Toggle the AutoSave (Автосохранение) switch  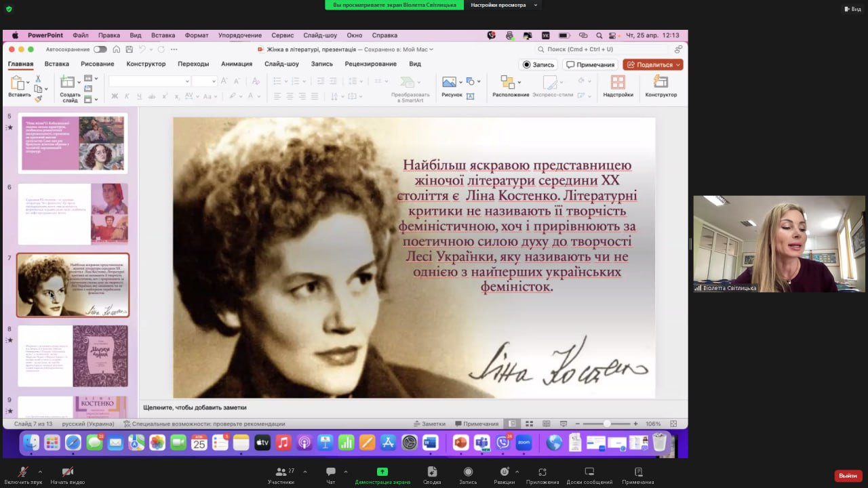(100, 49)
